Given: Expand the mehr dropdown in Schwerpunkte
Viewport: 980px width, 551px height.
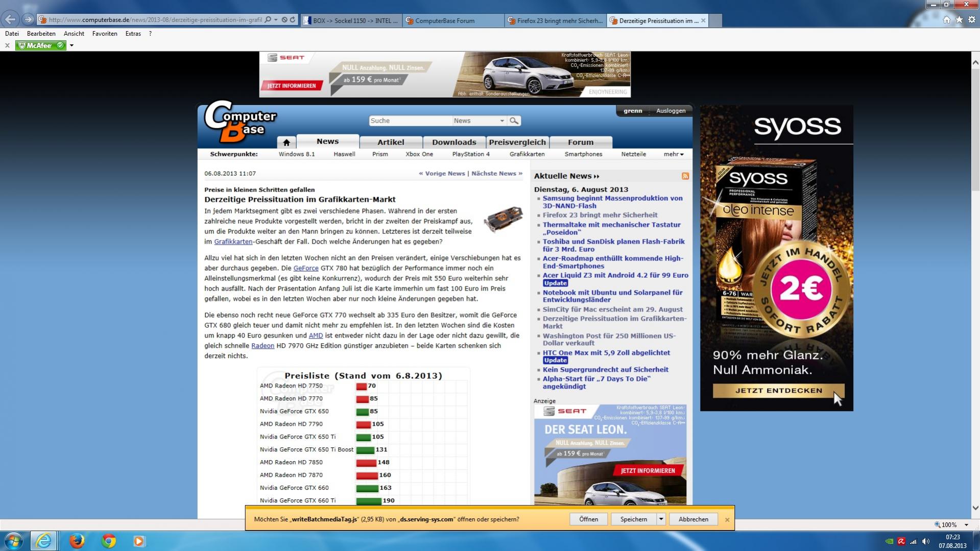Looking at the screenshot, I should pyautogui.click(x=674, y=154).
